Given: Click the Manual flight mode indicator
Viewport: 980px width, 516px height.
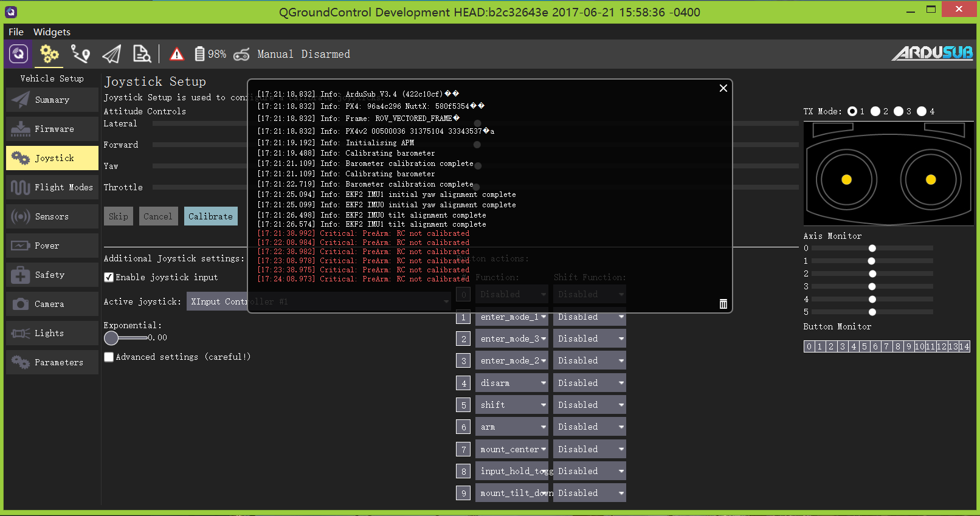Looking at the screenshot, I should click(275, 54).
